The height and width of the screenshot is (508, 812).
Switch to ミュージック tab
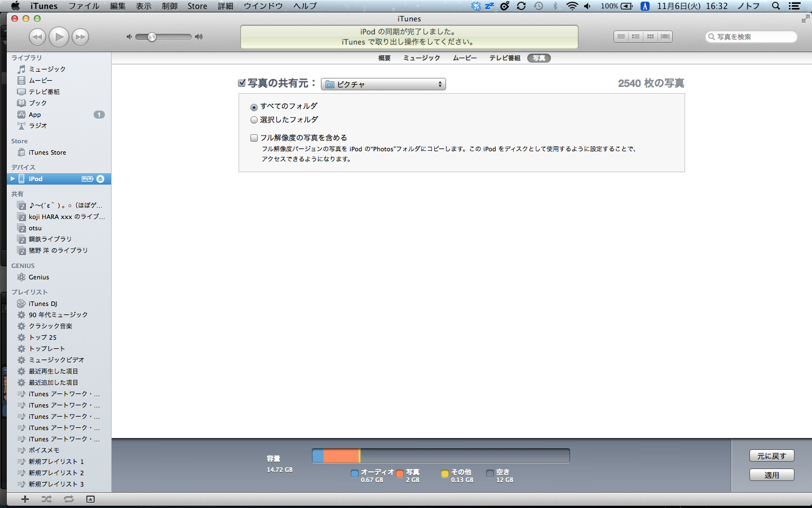click(x=422, y=58)
